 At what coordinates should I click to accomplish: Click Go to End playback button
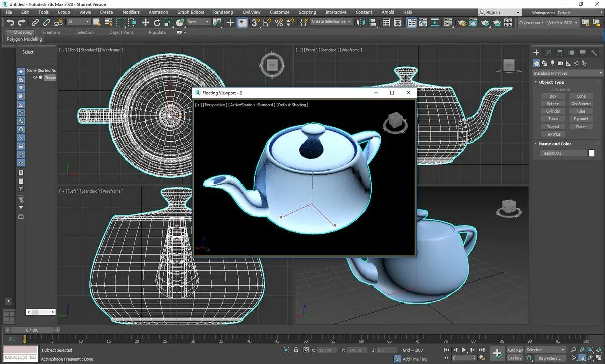480,350
